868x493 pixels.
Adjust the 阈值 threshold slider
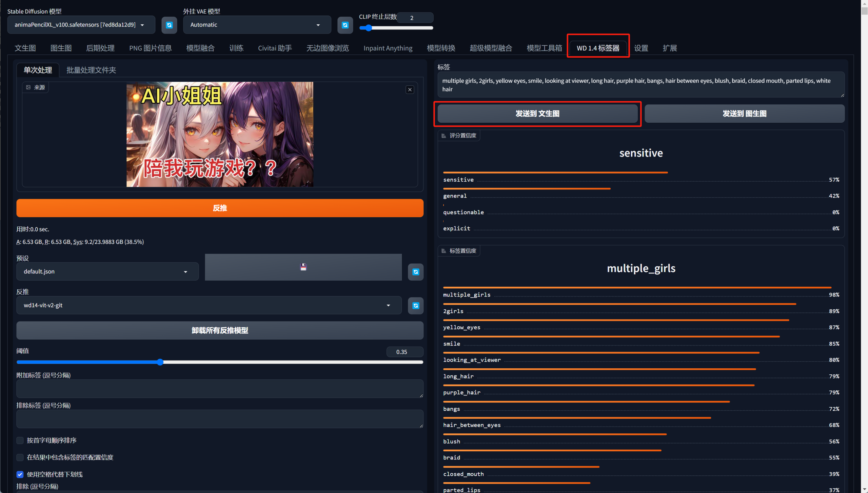tap(160, 362)
